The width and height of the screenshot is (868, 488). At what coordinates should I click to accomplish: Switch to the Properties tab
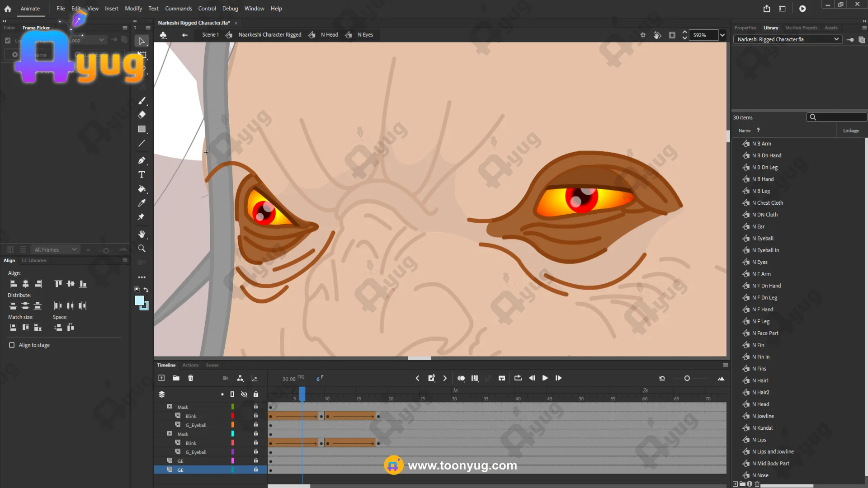(x=745, y=28)
